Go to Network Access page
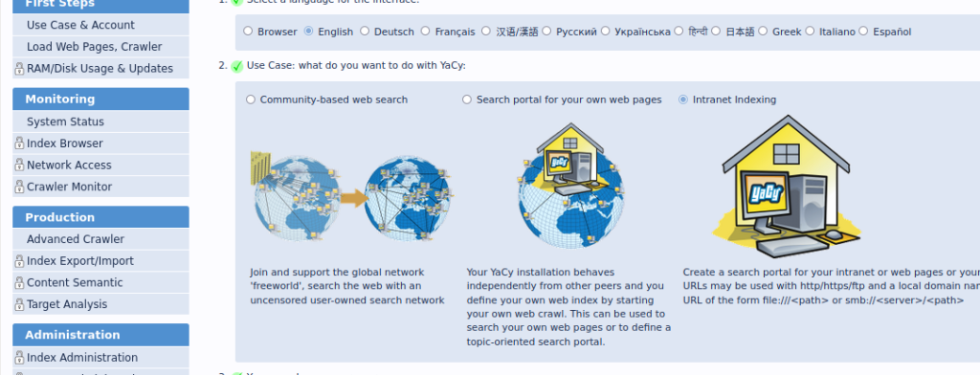Viewport: 980px width, 375px height. pyautogui.click(x=100, y=165)
